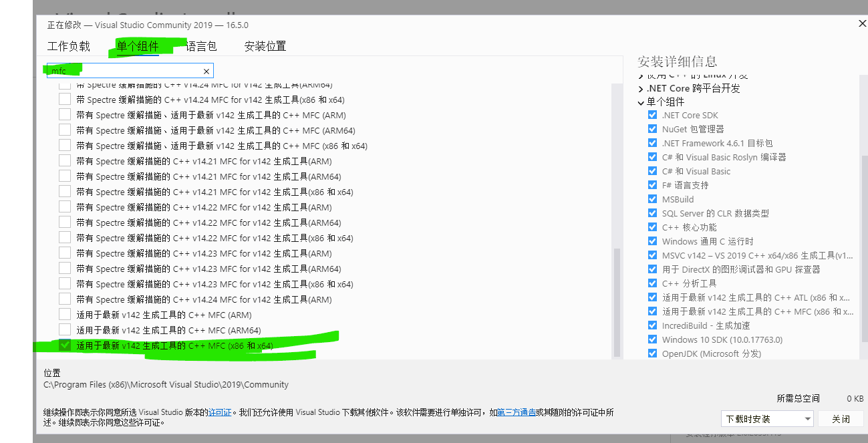
Task: Tick Spectre v14.22 MFC for v142 (ARM)
Action: pos(65,207)
